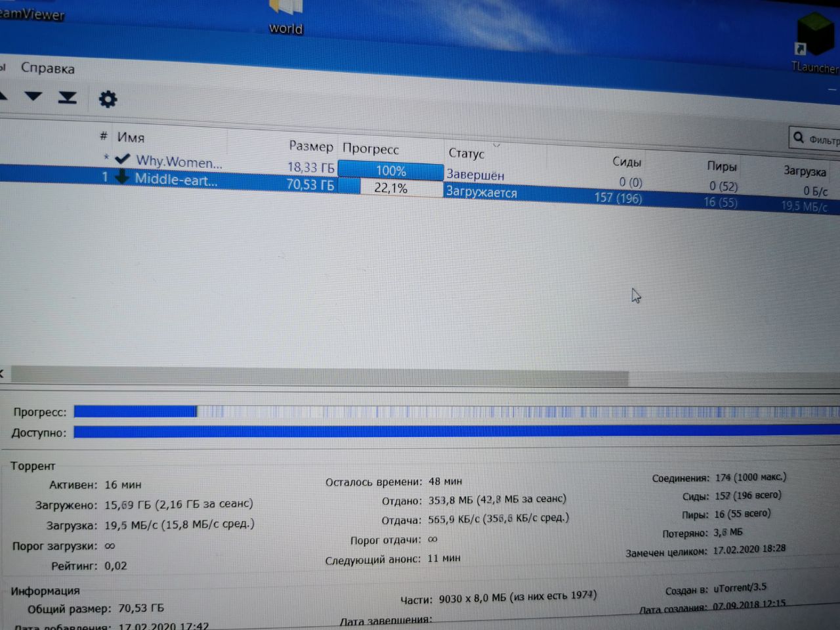Click the move-down-queue arrow icon

[x=33, y=96]
